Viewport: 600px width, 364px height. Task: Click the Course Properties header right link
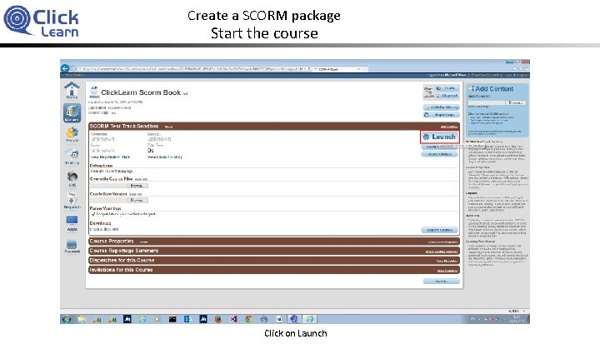click(443, 242)
